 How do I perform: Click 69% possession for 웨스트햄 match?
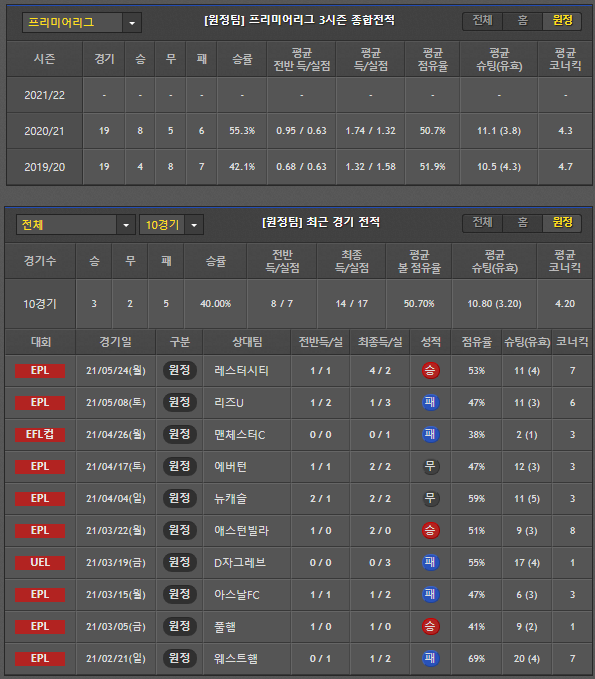point(476,659)
